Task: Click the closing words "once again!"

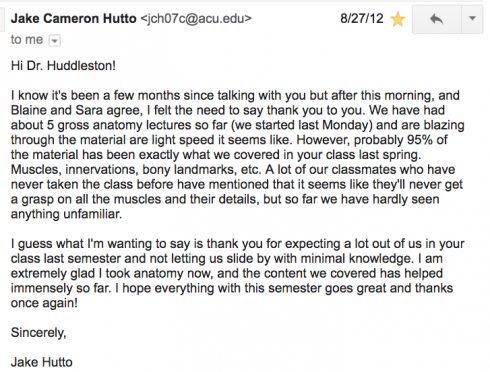Action: (44, 303)
